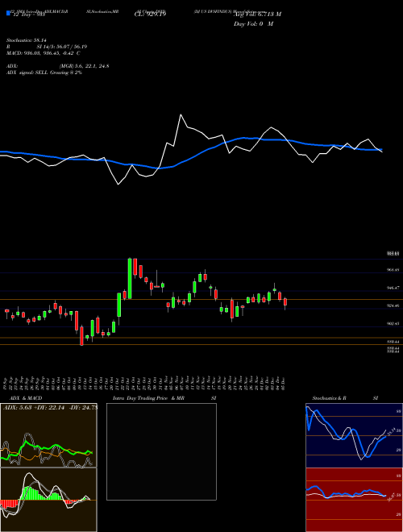Click the blue 12-day SMA legend square
The image size is (403, 532).
click(9, 14)
